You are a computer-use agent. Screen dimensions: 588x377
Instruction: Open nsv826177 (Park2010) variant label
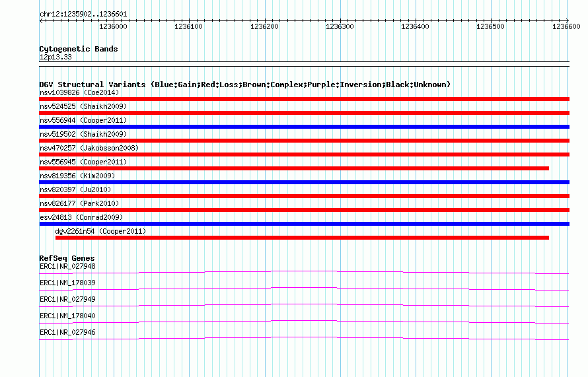(79, 203)
